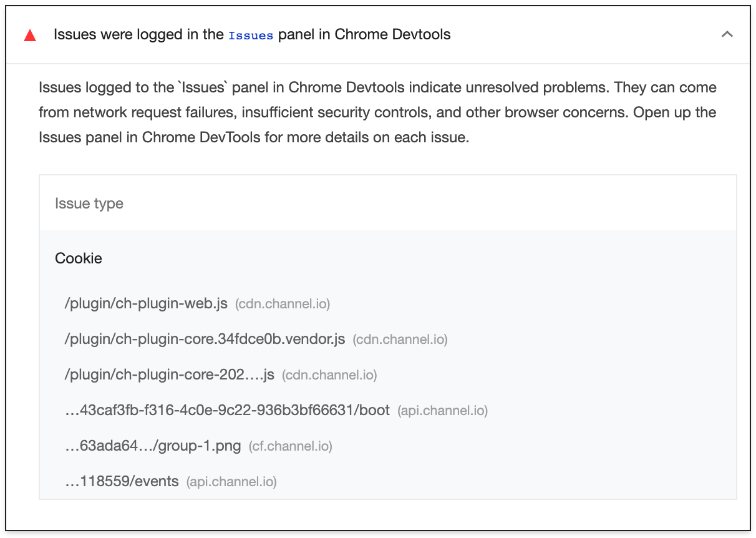
Task: Click api.channel.io host beside the boot entry
Action: [x=443, y=411]
